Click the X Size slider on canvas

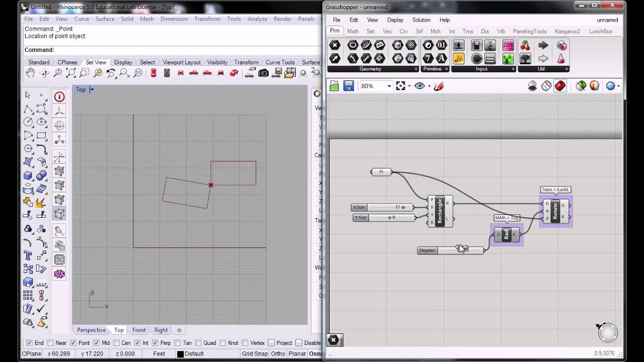[382, 207]
